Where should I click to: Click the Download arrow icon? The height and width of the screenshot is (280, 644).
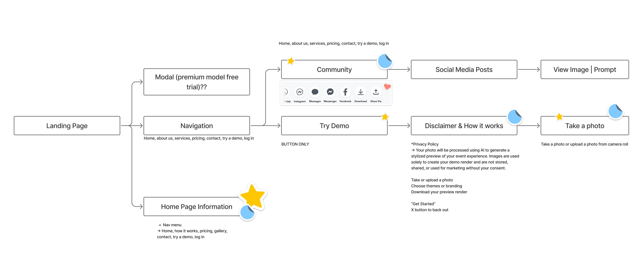361,92
